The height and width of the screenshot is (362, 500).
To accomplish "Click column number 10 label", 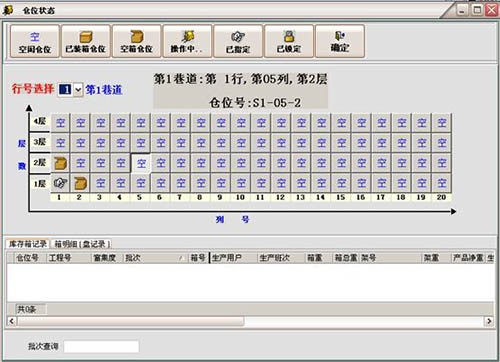I will [240, 197].
